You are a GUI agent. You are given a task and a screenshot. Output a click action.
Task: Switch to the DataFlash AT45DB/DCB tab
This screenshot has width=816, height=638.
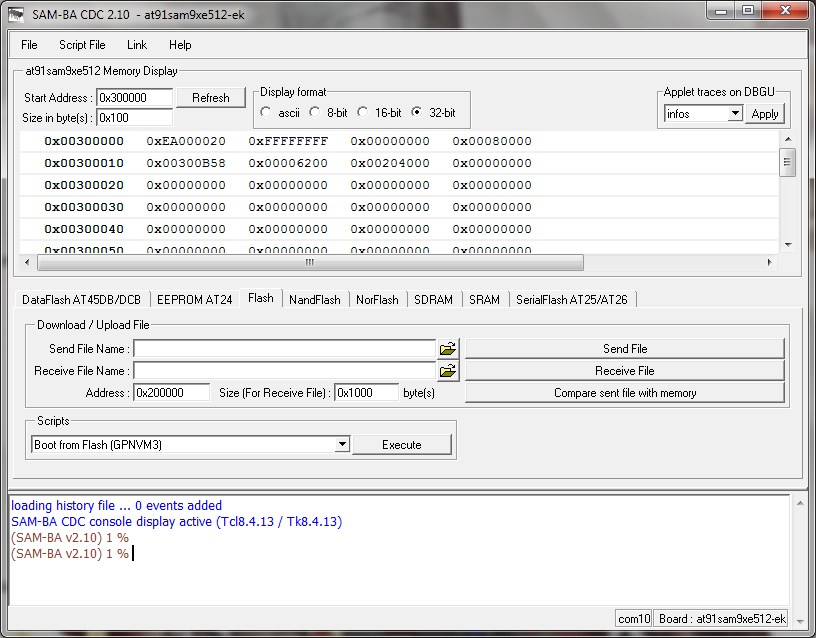(82, 300)
